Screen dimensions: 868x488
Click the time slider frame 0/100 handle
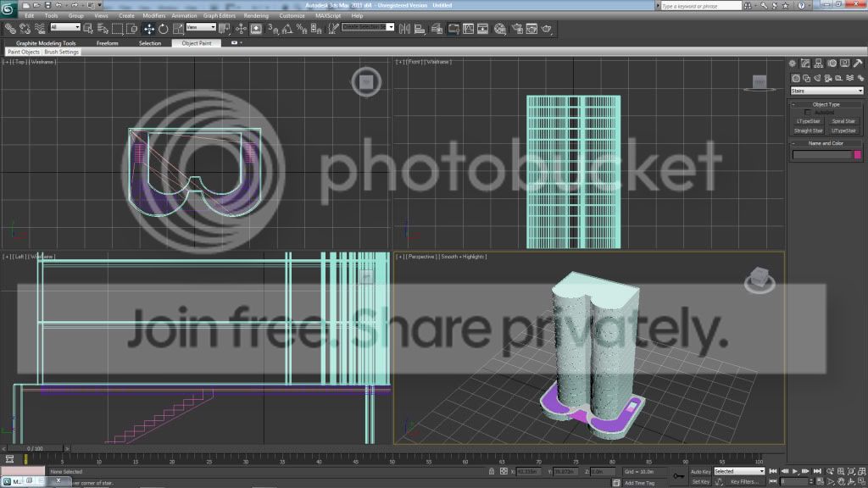tap(35, 448)
